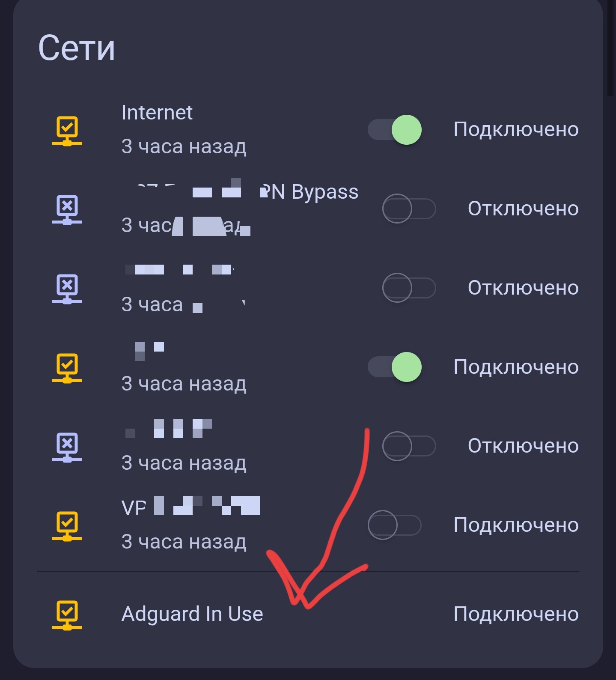Click the yellow network icon beside Adguard In Use
The height and width of the screenshot is (680, 616).
coord(67,615)
